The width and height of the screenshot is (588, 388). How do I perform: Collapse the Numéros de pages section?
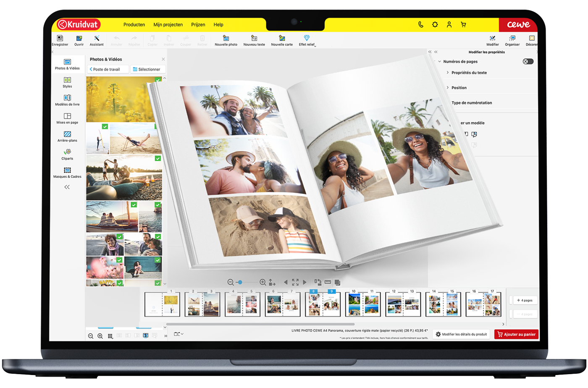(440, 61)
